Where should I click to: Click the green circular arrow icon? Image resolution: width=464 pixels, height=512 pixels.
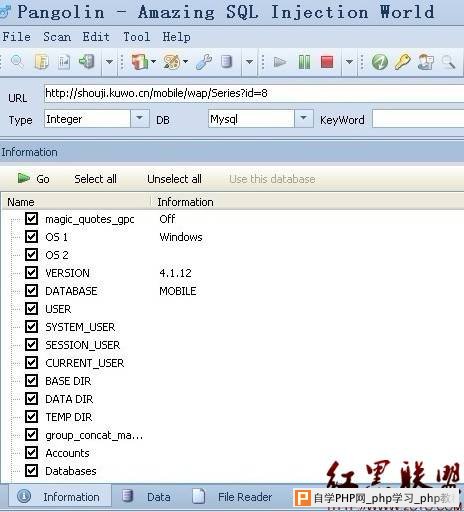tap(380, 62)
